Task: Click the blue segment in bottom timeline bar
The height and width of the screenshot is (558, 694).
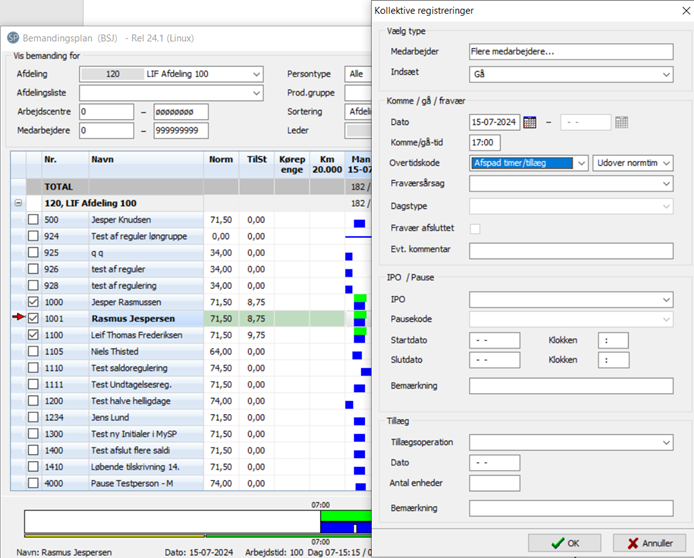Action: (342, 527)
